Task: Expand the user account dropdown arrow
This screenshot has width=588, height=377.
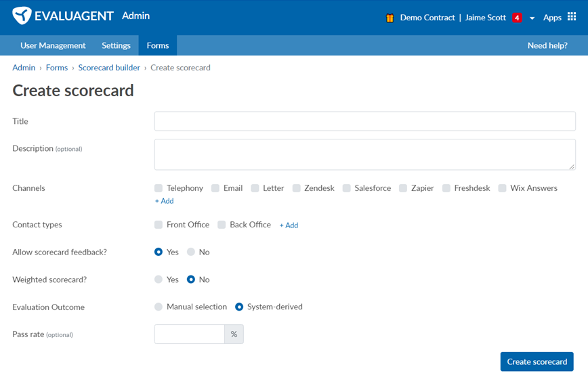Action: (x=532, y=18)
